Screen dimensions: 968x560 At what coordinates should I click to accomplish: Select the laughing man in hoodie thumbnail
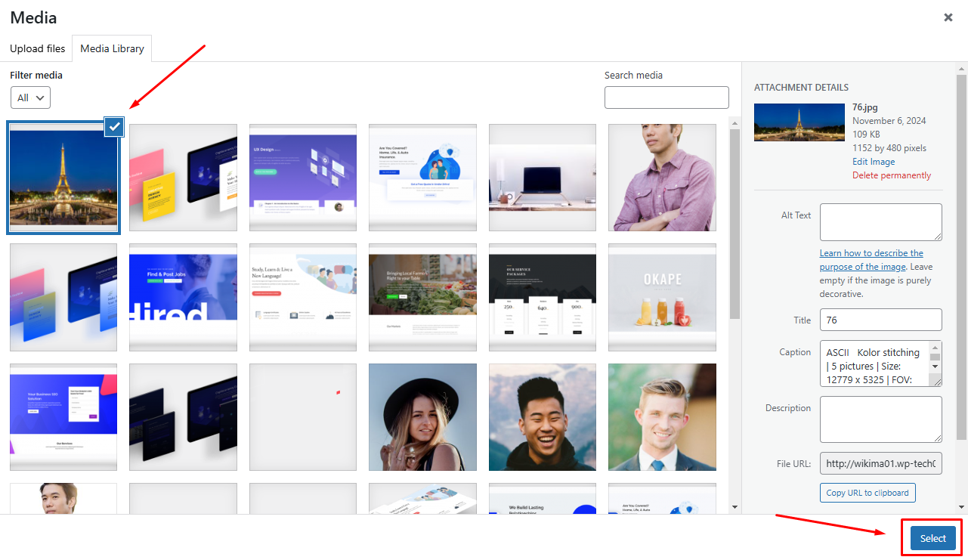pos(543,417)
